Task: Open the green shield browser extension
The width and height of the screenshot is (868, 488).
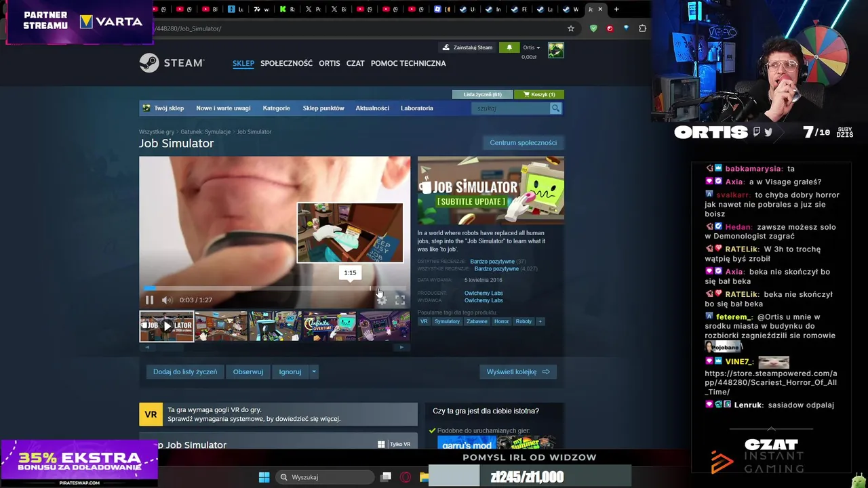Action: pos(593,28)
